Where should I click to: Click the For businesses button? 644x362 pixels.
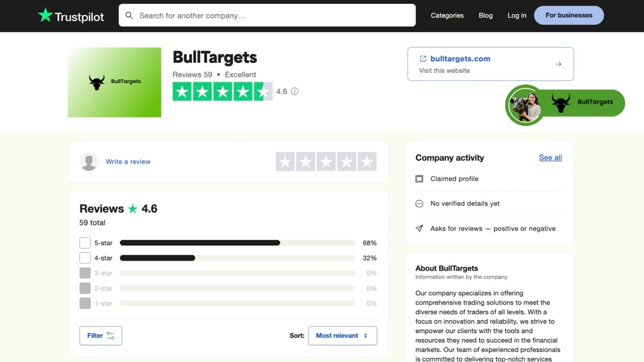click(x=569, y=16)
